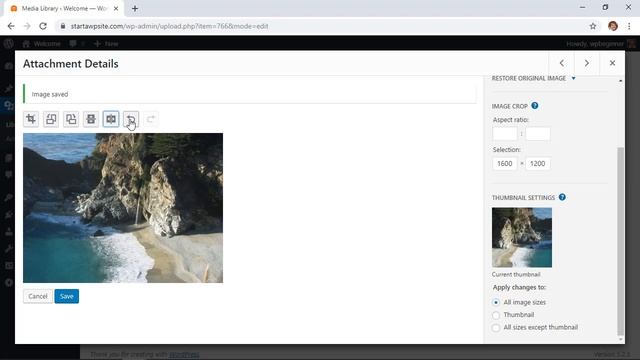Click the current thumbnail preview
The width and height of the screenshot is (640, 360).
(x=522, y=238)
